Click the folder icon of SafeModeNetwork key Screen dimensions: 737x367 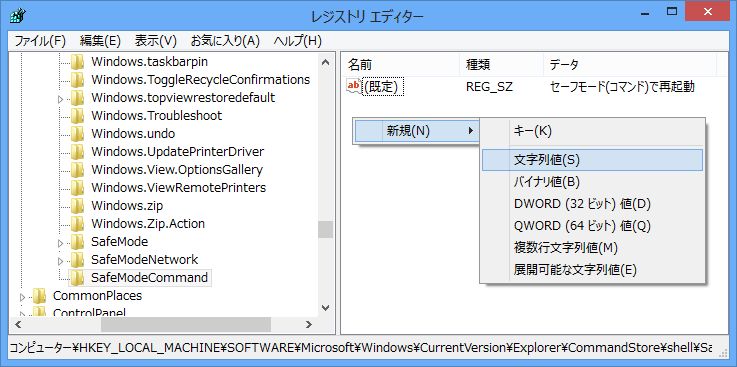tap(77, 260)
